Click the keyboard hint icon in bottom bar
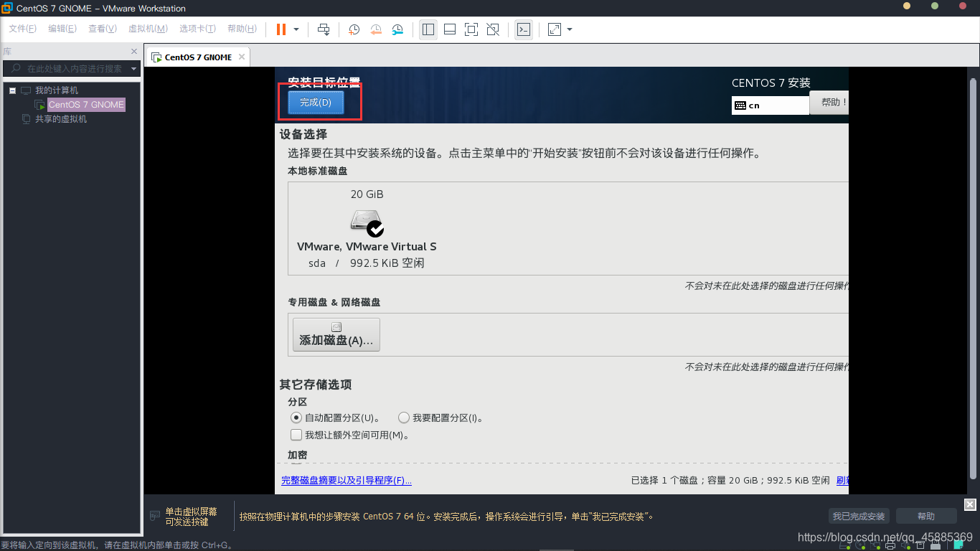Viewport: 980px width, 551px height. [x=155, y=516]
